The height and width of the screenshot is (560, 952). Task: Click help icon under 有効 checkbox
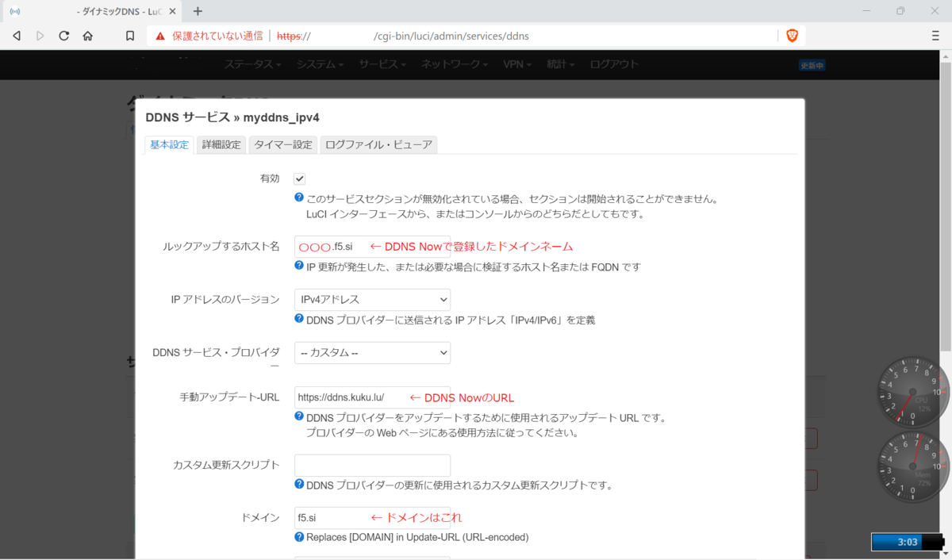pos(299,198)
